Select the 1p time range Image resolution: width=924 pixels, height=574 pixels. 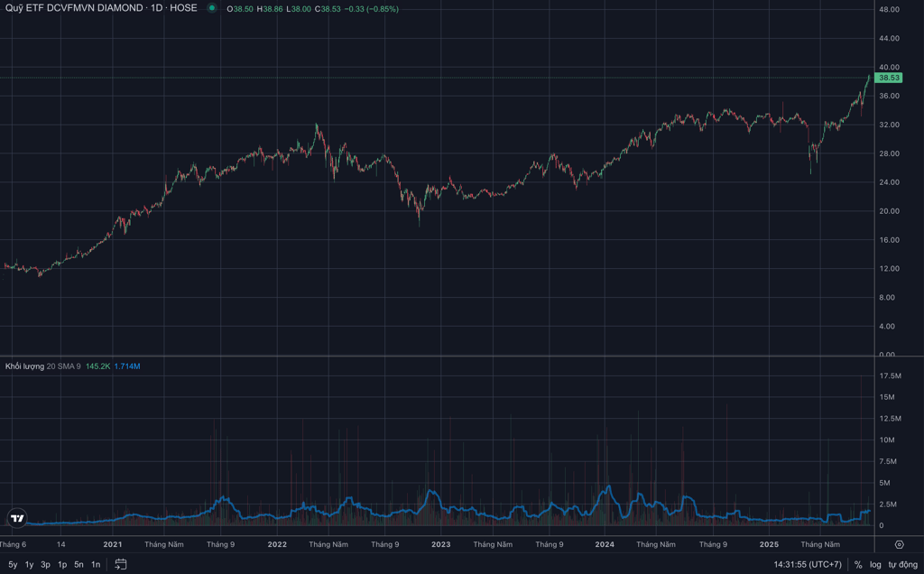(x=62, y=565)
